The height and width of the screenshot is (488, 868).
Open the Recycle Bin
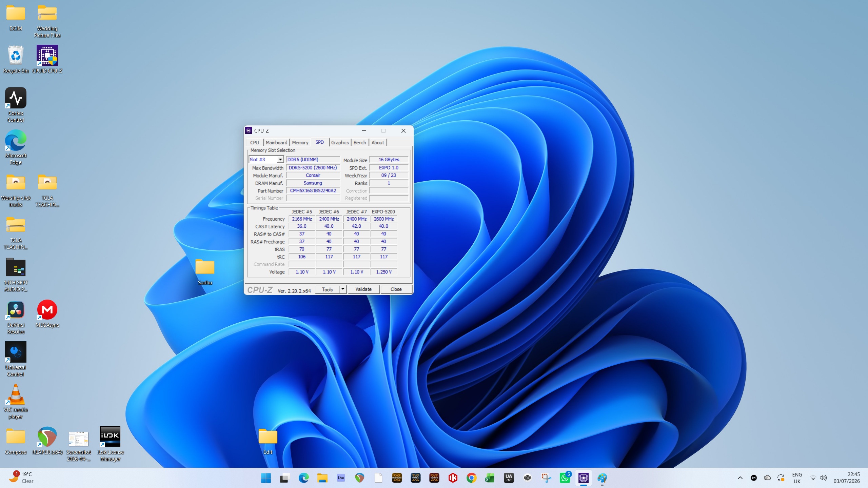click(16, 59)
